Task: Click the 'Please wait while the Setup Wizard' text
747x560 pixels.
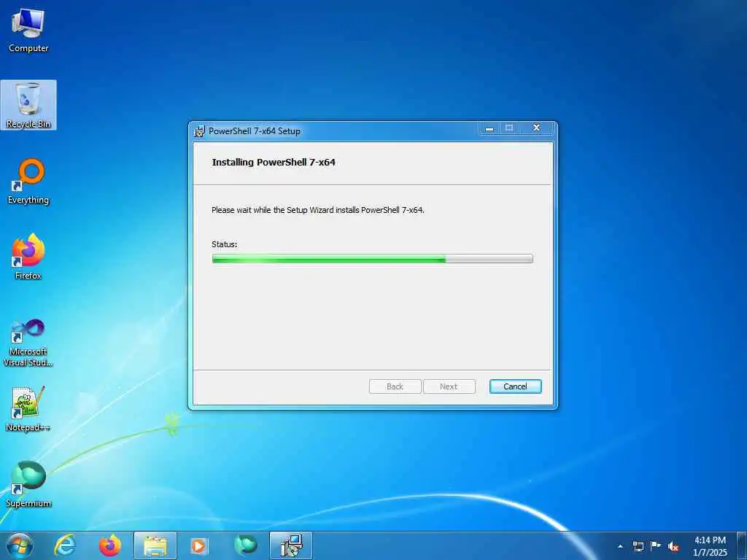Action: pos(318,209)
